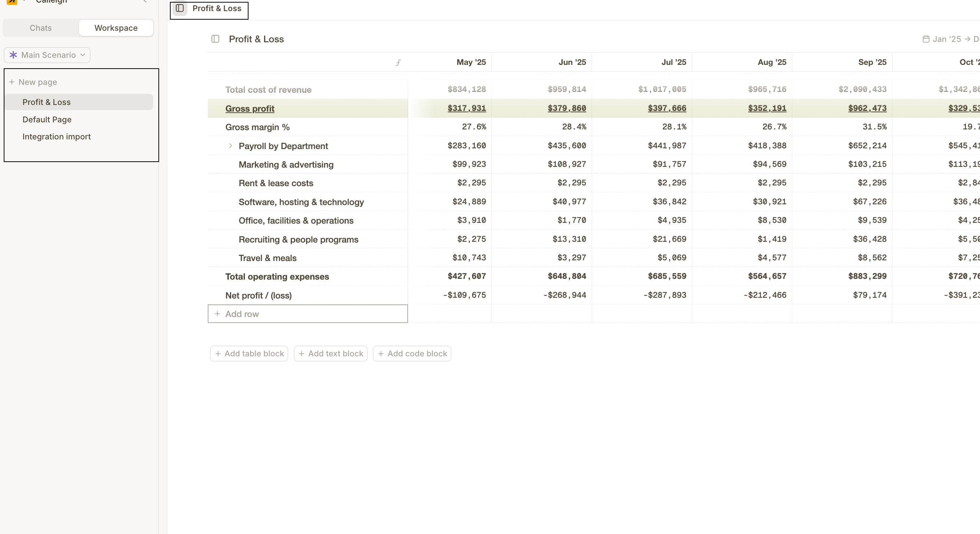This screenshot has width=980, height=534.
Task: Select Marketing & advertising row label
Action: [x=286, y=164]
